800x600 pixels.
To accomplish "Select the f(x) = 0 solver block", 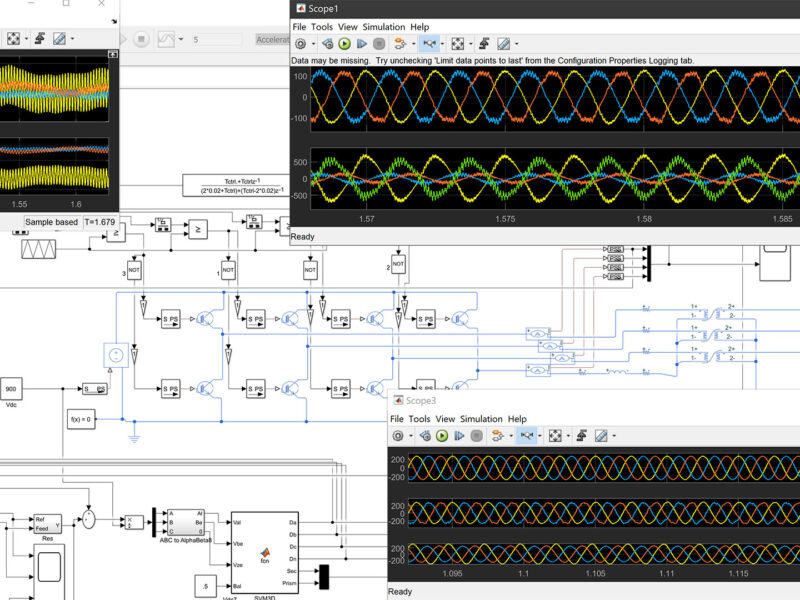I will pos(81,419).
